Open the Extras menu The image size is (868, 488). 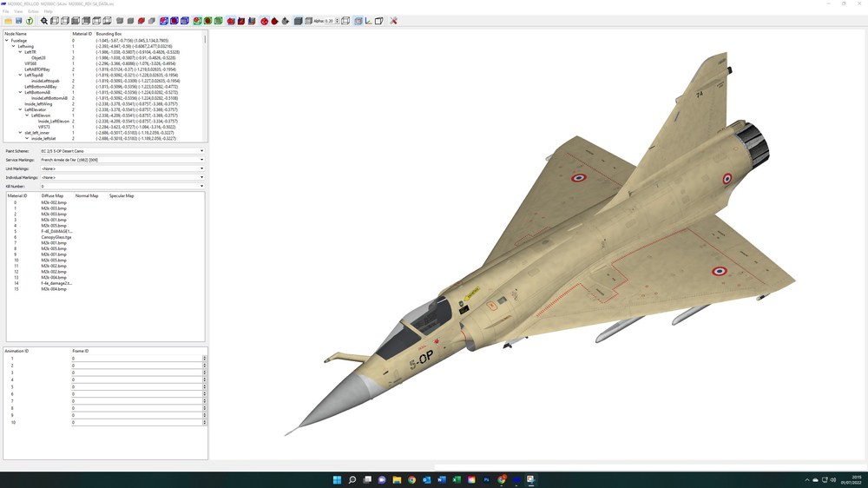click(33, 11)
